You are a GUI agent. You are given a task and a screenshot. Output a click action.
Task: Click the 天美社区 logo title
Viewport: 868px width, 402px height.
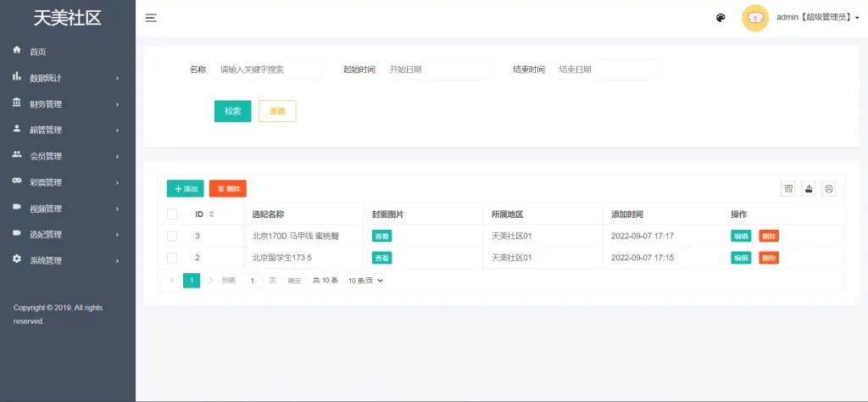[x=68, y=18]
